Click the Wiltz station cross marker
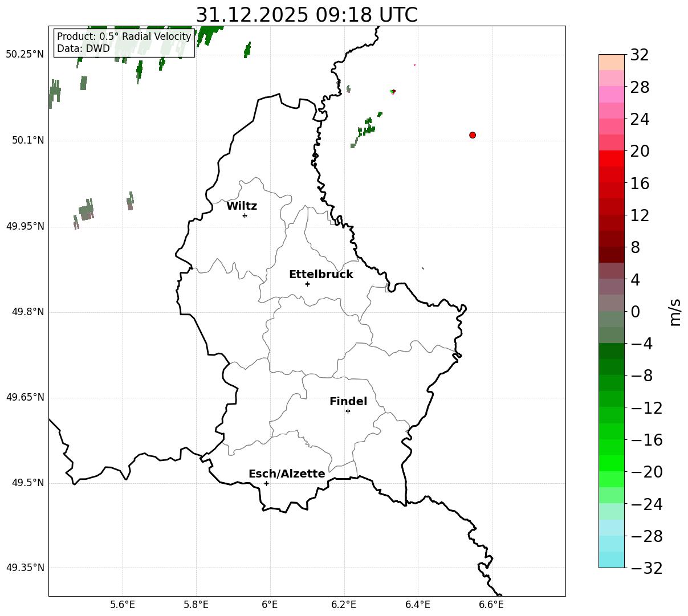 (245, 215)
